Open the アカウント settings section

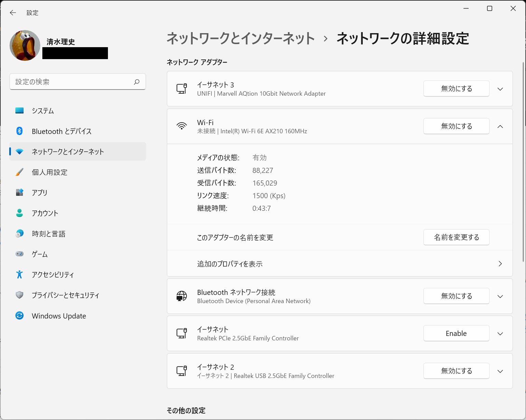[x=45, y=213]
